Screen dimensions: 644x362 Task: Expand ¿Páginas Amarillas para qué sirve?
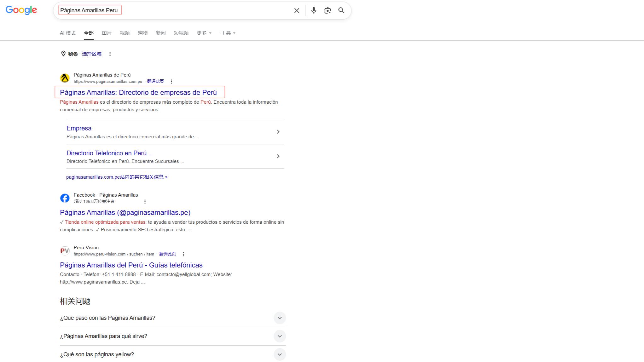tap(173, 336)
